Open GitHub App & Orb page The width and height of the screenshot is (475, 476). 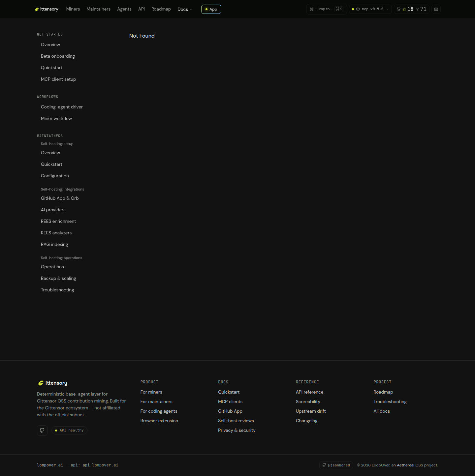click(60, 198)
